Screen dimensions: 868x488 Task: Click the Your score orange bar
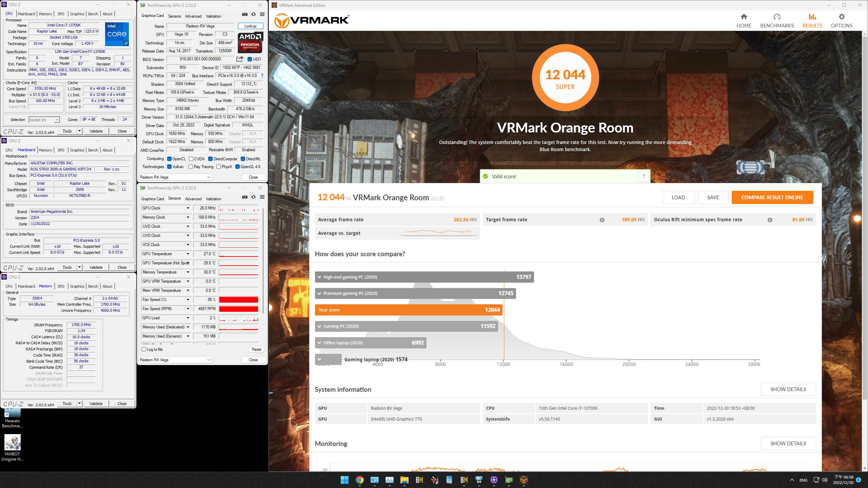point(409,310)
